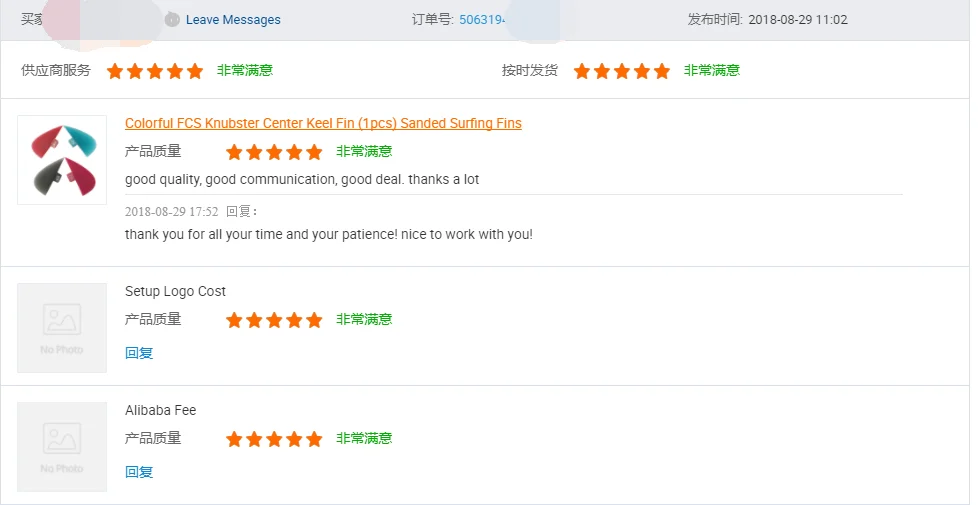The image size is (978, 505).
Task: Click the fifth star of 供应商服务 rating
Action: pyautogui.click(x=195, y=71)
